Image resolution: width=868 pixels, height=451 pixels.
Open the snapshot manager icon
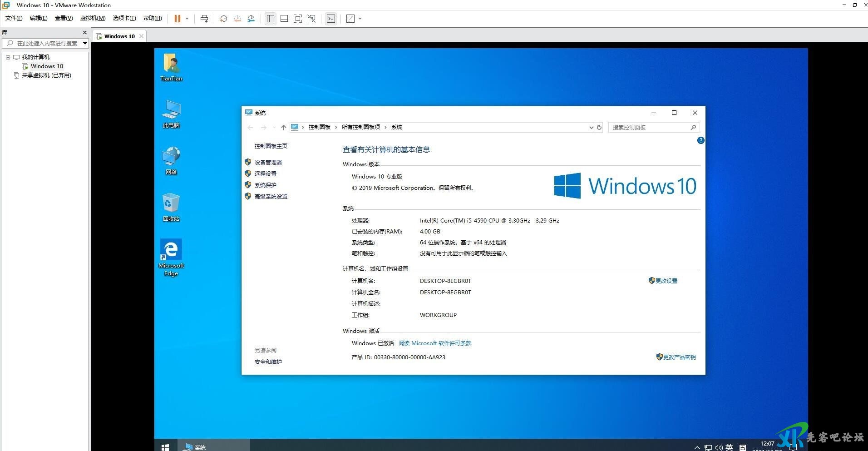point(251,19)
